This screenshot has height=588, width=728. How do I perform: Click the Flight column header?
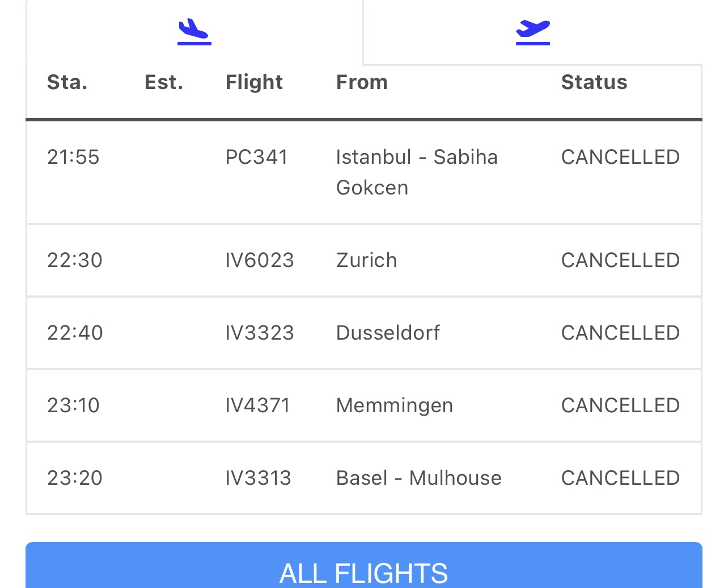tap(254, 82)
